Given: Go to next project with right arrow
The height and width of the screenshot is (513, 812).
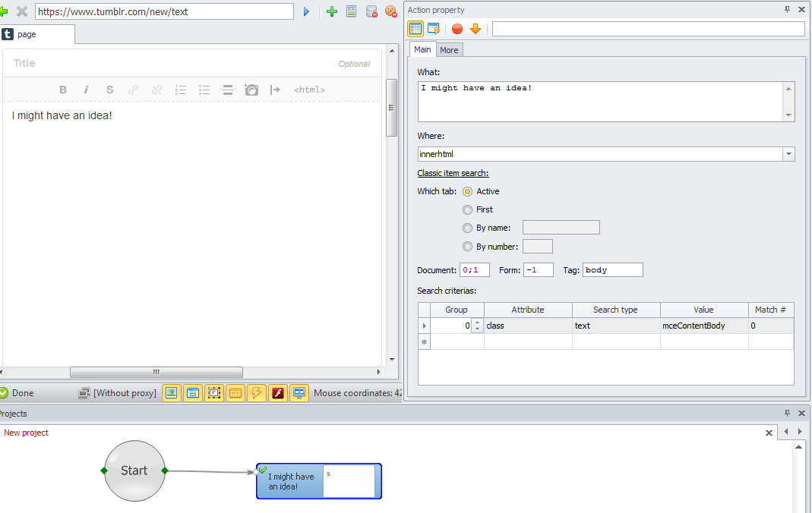Looking at the screenshot, I should [x=800, y=432].
